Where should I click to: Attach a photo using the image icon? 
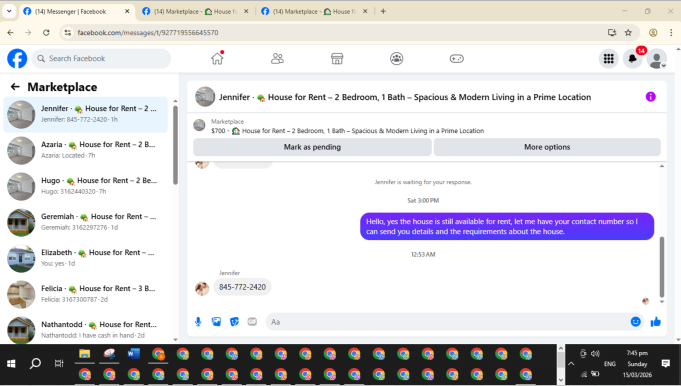point(216,322)
